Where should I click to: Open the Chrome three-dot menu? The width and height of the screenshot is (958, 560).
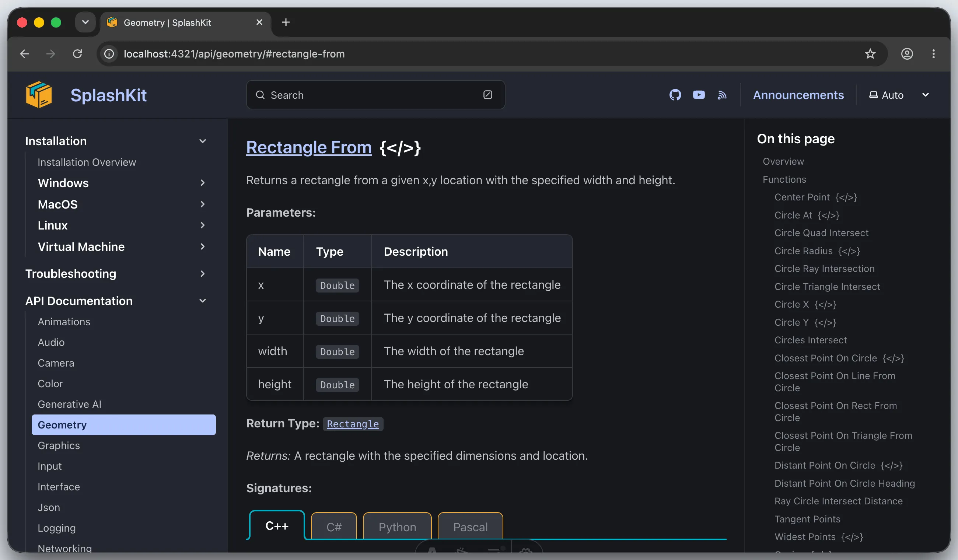click(x=934, y=54)
